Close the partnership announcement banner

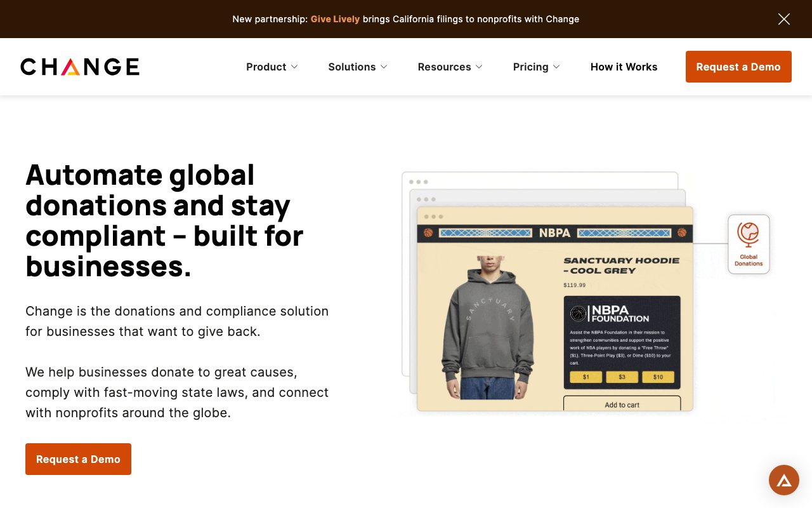tap(784, 19)
